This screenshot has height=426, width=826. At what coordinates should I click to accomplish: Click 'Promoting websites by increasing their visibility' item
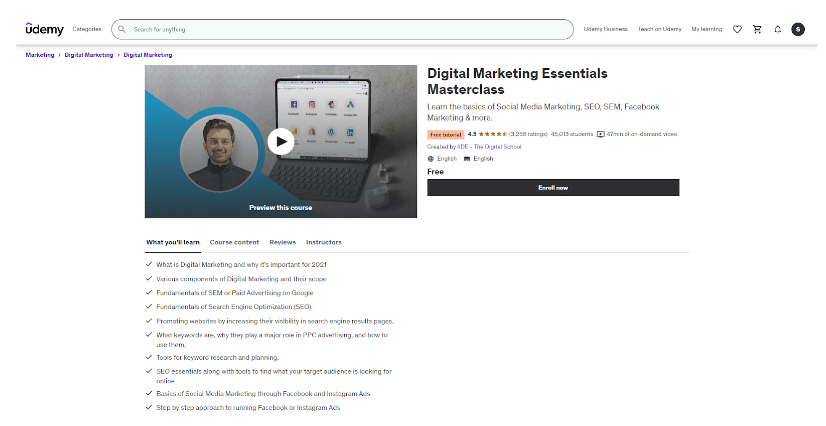click(x=274, y=321)
